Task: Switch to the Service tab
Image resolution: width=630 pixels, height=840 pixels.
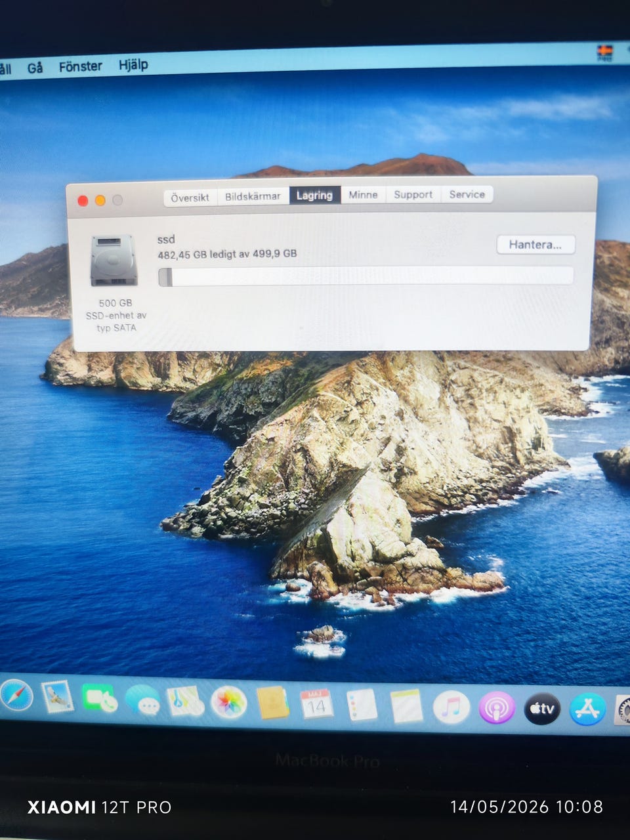Action: click(x=467, y=194)
